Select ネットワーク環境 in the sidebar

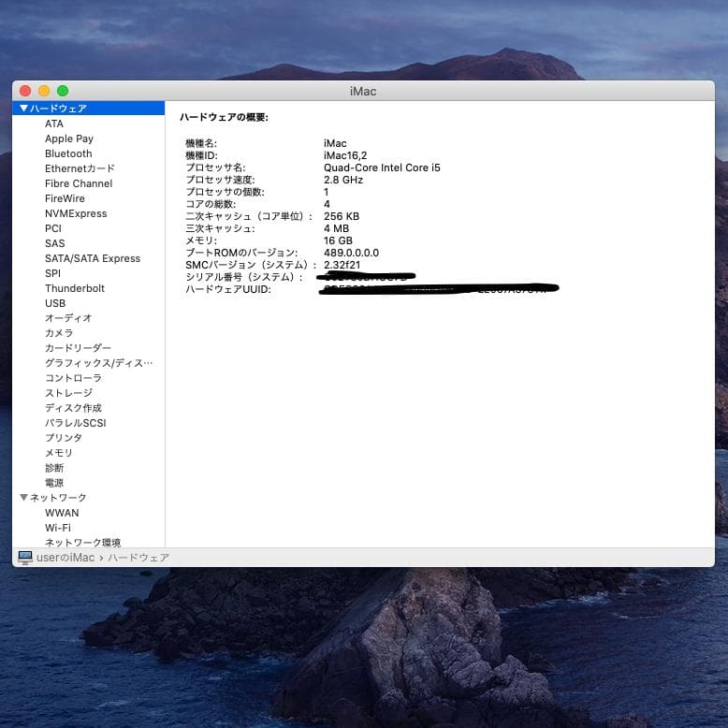pos(82,543)
